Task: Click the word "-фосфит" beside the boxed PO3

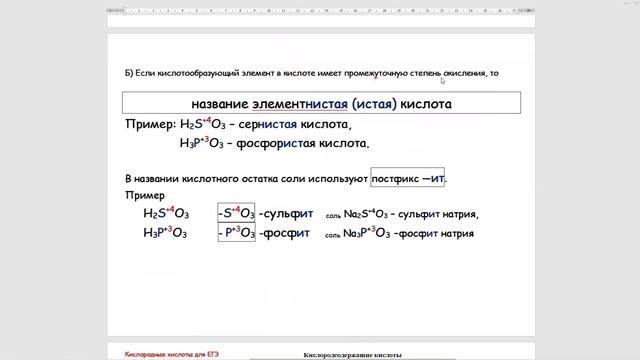Action: point(284,233)
